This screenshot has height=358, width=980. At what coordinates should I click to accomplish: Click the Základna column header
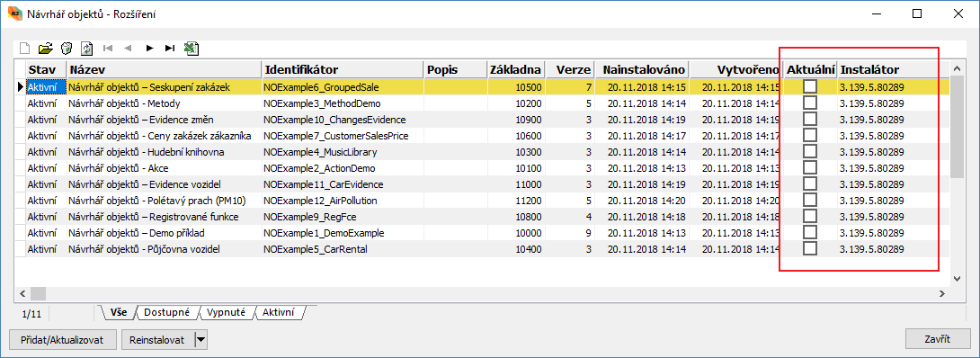516,68
